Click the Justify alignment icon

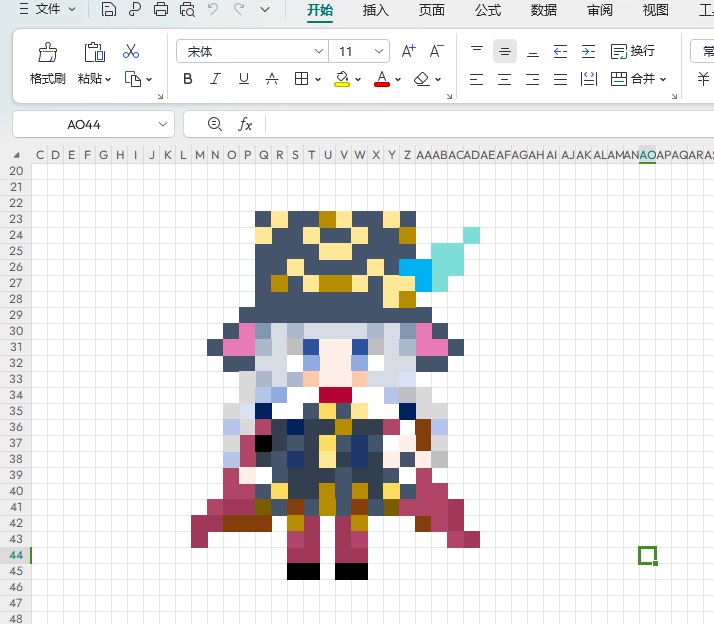pyautogui.click(x=561, y=79)
